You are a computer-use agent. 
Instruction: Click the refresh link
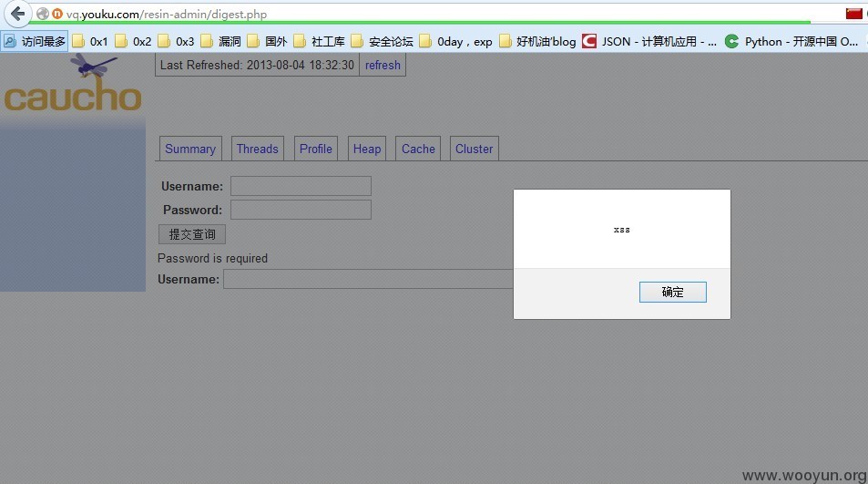tap(383, 65)
